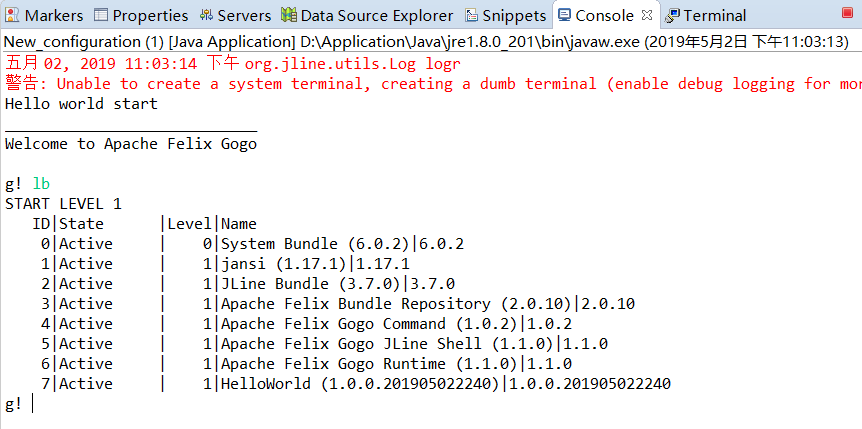The width and height of the screenshot is (862, 429).
Task: Click the Console monitor icon
Action: [x=564, y=15]
